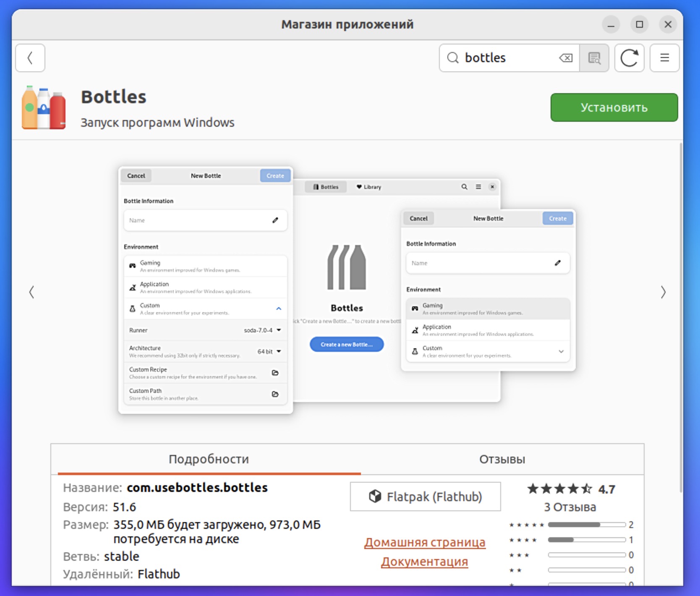The image size is (700, 596).
Task: Open the Домашняя страница link
Action: tap(425, 542)
